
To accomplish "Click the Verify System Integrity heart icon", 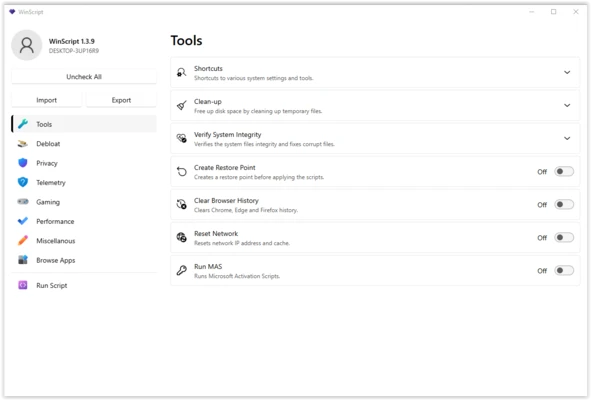I will click(x=182, y=138).
